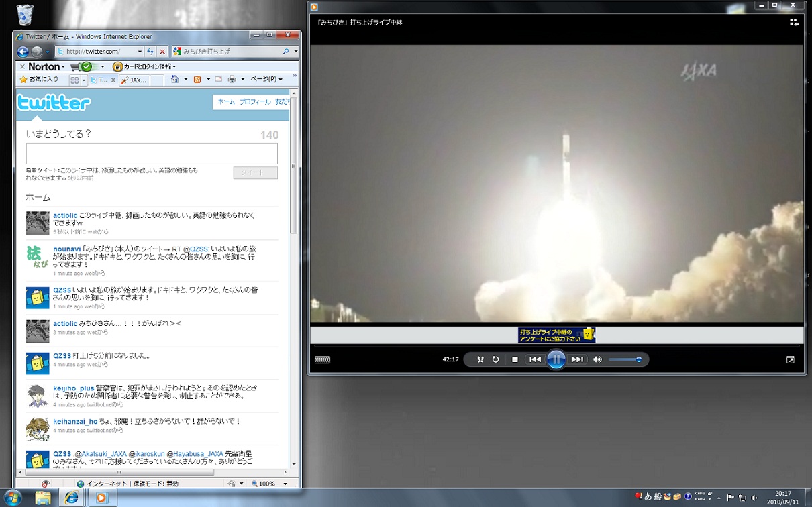Click the IE Home page icon

[x=175, y=80]
